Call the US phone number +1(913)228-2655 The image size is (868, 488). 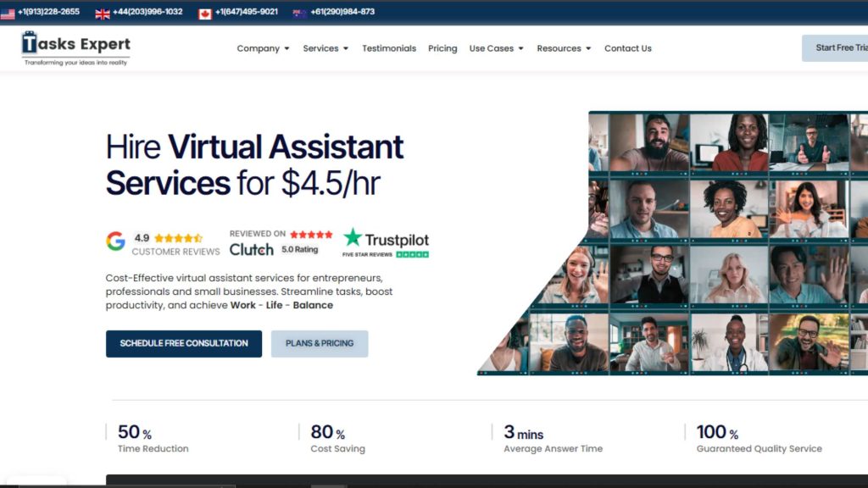(48, 12)
